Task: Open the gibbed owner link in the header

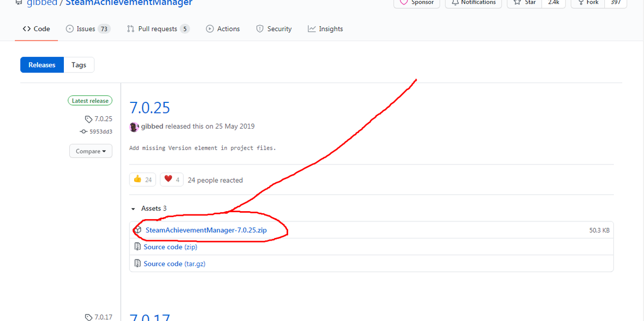Action: (42, 3)
